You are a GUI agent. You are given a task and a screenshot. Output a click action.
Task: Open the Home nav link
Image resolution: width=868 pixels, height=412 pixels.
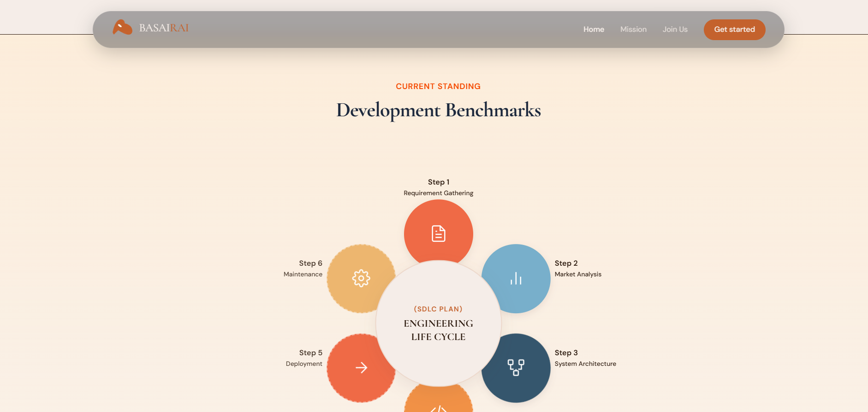[x=594, y=30]
